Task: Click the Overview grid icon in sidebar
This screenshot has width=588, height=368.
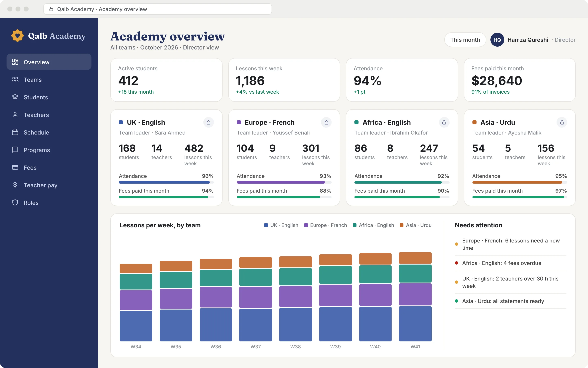Action: pyautogui.click(x=15, y=62)
